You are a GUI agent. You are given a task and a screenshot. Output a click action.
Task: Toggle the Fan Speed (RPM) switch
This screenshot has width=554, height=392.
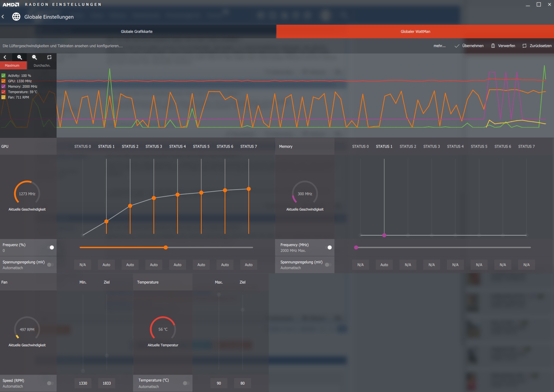pyautogui.click(x=50, y=383)
